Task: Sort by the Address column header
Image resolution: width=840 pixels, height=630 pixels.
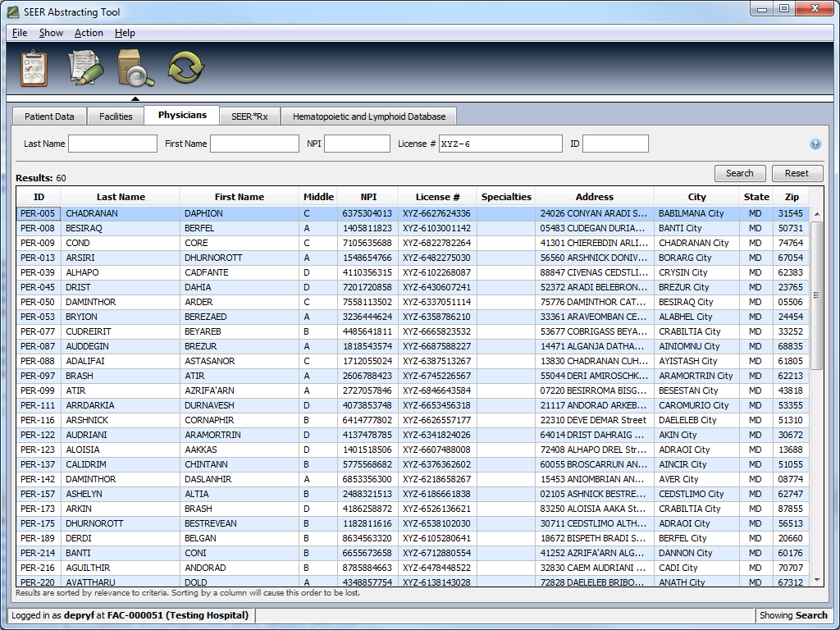Action: (x=595, y=197)
